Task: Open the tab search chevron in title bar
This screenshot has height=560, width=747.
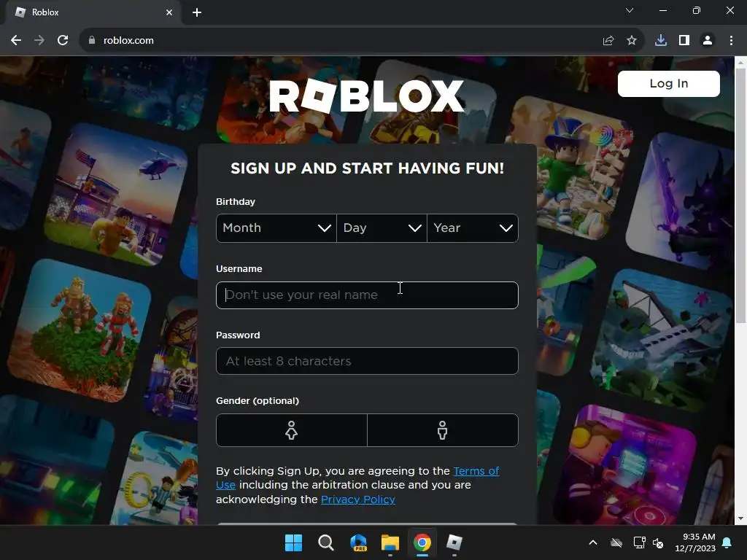Action: 630,10
